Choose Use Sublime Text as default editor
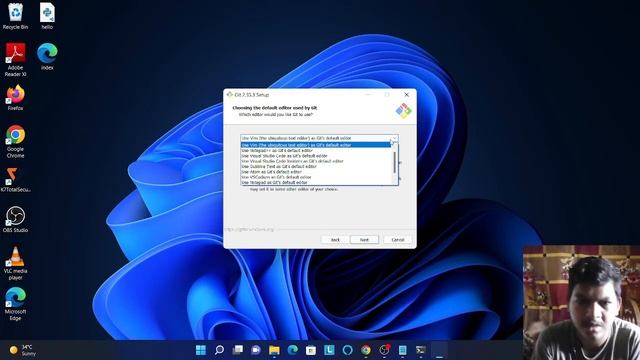Viewport: 640px width, 360px height. pyautogui.click(x=316, y=166)
